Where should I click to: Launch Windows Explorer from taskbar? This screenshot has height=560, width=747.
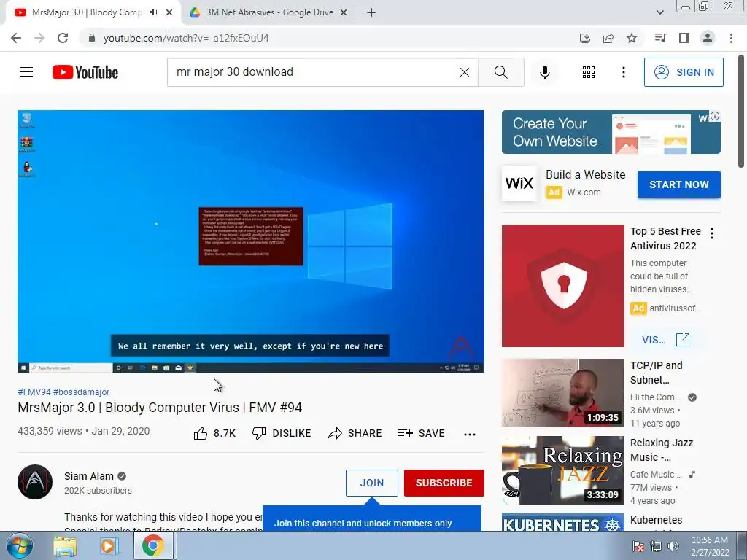(x=64, y=545)
